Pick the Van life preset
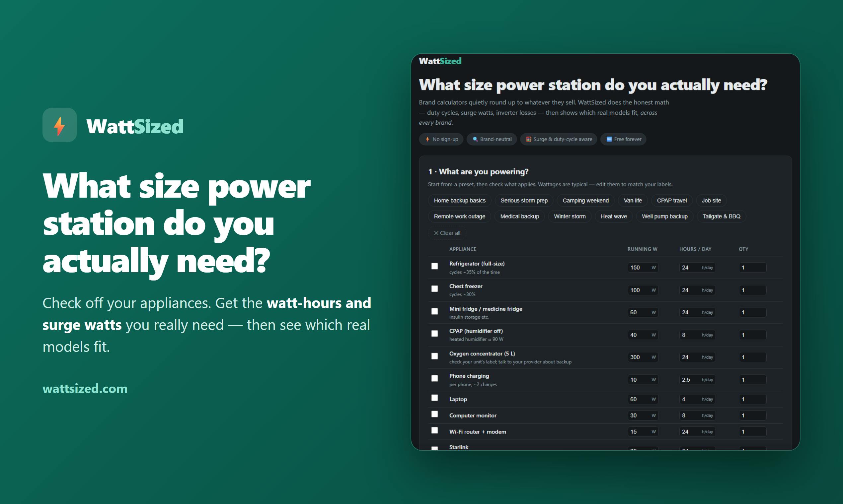This screenshot has height=504, width=843. click(633, 200)
